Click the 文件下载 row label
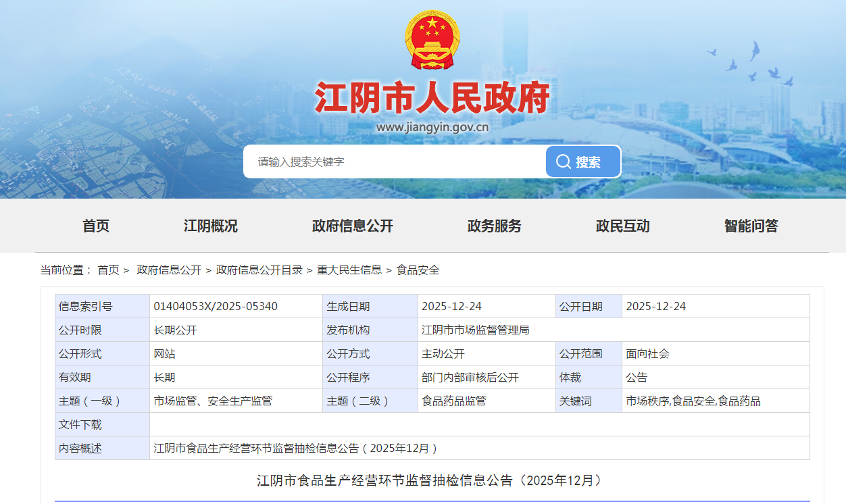 tap(80, 424)
